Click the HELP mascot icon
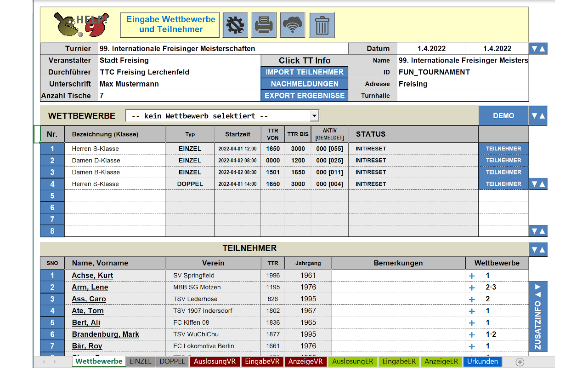 [81, 25]
